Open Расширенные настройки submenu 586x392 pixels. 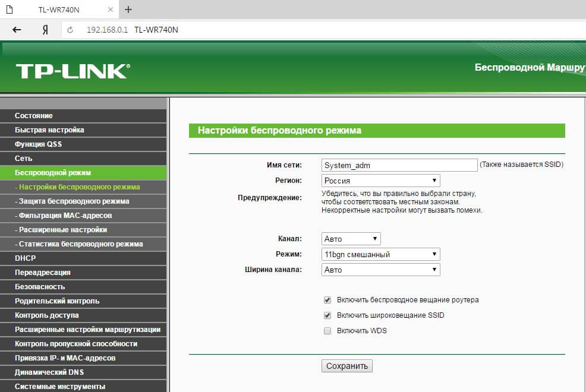tap(83, 230)
